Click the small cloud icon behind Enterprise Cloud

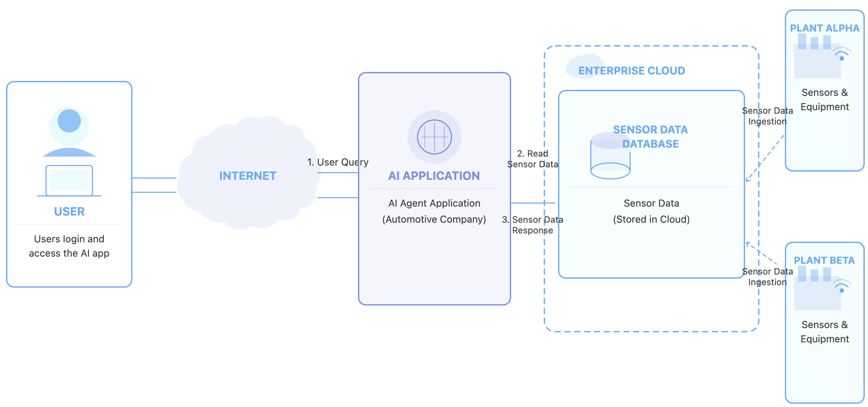(x=584, y=67)
